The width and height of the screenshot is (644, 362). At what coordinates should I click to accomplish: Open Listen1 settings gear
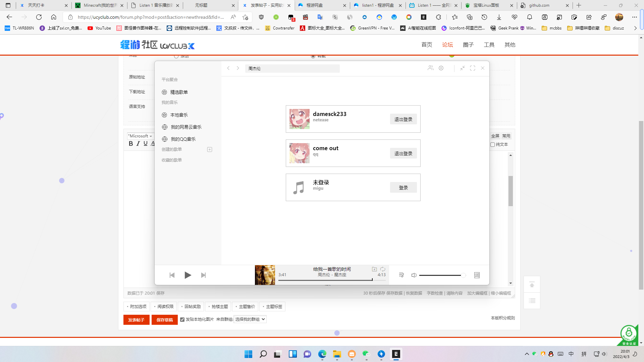coord(441,68)
